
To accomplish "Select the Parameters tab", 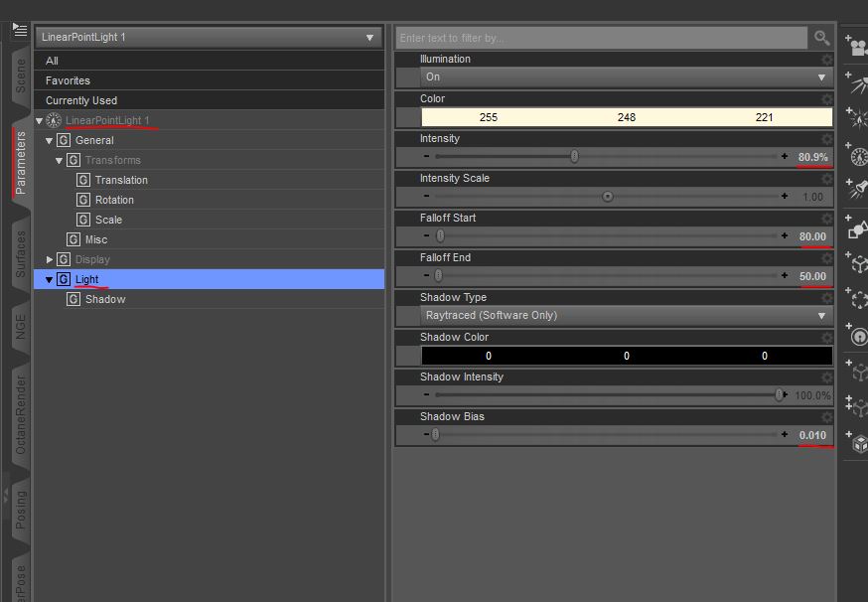I will tap(21, 163).
